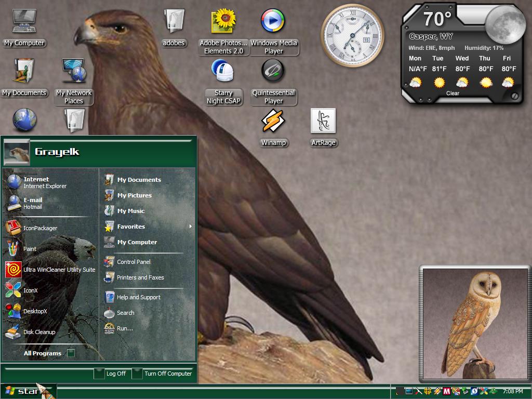Open the adobes folder on the desktop

tap(174, 28)
